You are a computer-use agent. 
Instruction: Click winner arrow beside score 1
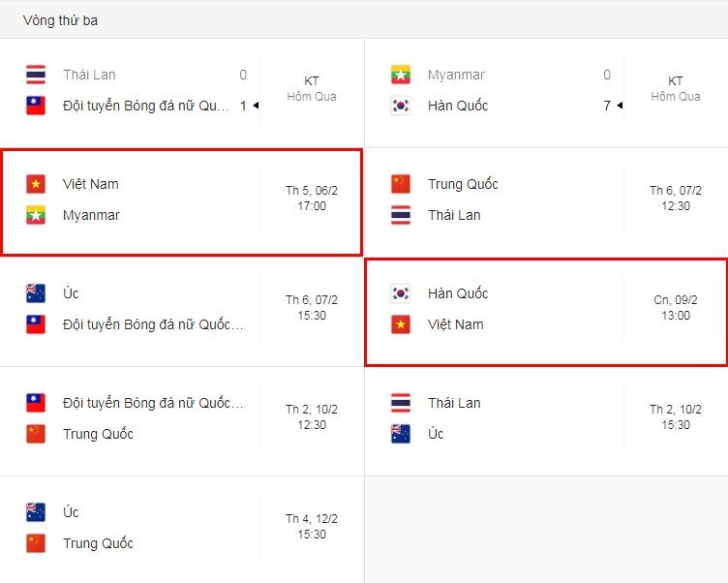256,107
